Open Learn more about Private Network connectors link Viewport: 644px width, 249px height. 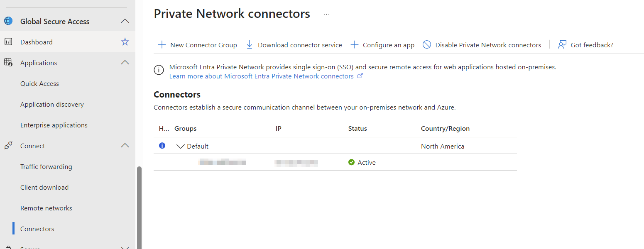click(x=262, y=76)
